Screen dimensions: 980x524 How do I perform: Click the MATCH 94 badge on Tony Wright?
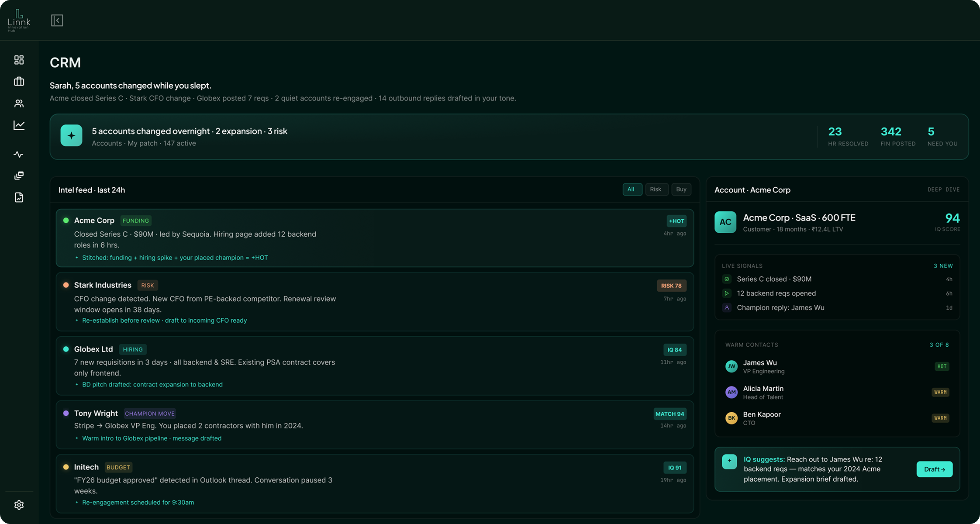(670, 414)
